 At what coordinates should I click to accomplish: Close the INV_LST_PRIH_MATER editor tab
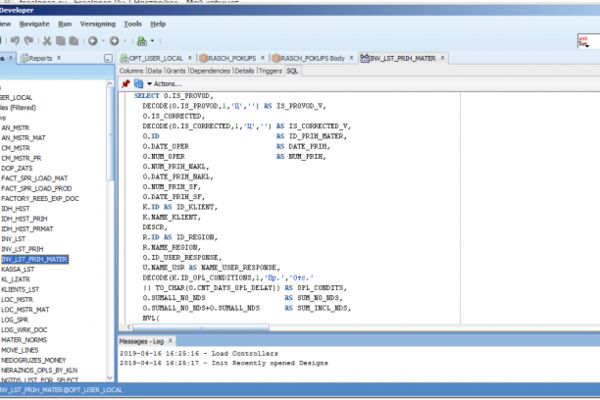[x=443, y=58]
